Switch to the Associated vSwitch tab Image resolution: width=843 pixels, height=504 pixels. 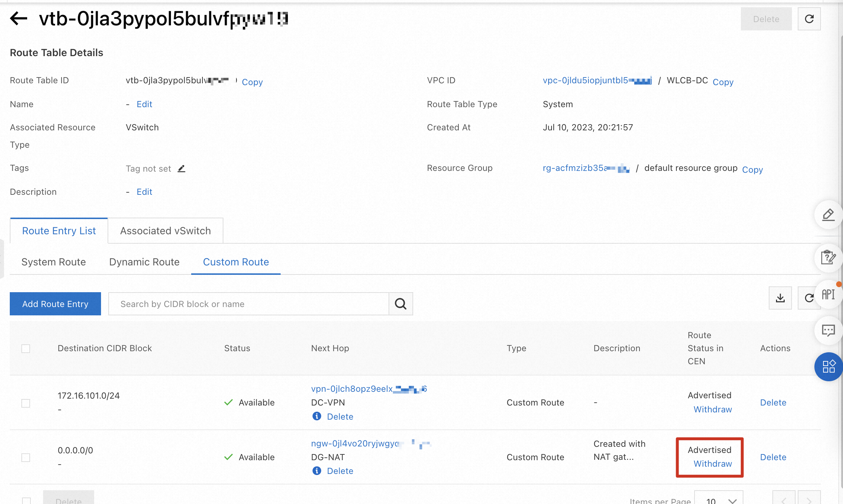coord(165,231)
